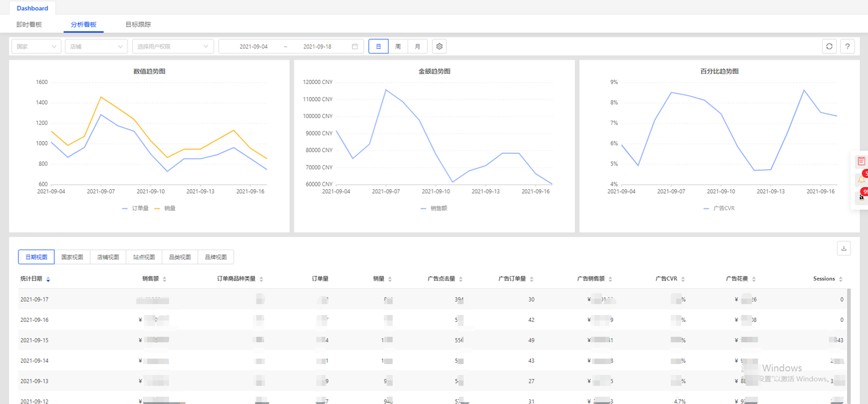The height and width of the screenshot is (404, 868).
Task: Sort by 广告销售额 column arrows
Action: (611, 279)
